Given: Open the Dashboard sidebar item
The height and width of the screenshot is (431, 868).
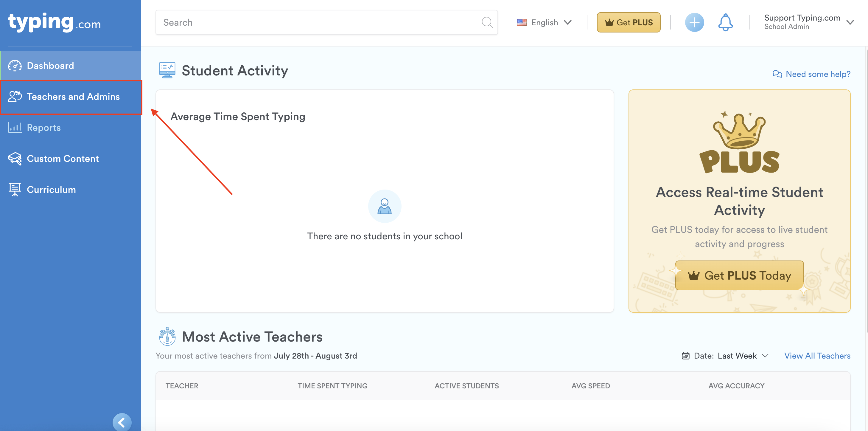Looking at the screenshot, I should 50,66.
